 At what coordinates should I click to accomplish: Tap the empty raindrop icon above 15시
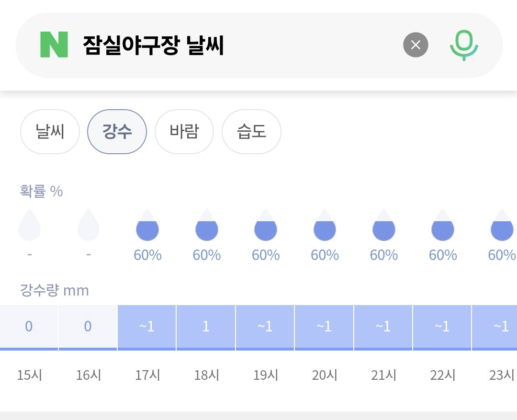coord(29,224)
